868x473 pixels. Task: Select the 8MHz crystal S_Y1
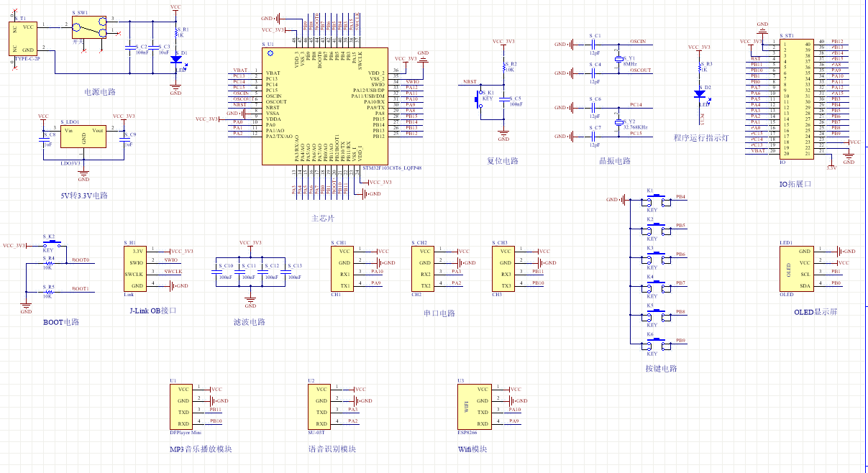click(x=618, y=60)
